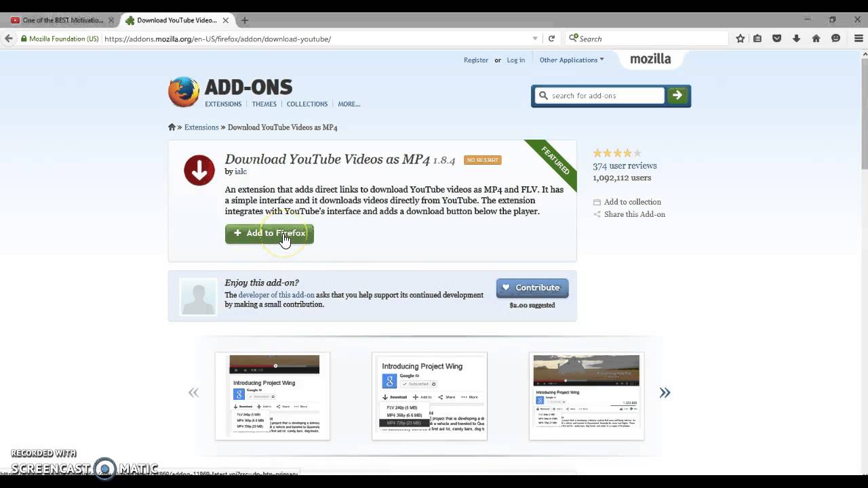The image size is (868, 488).
Task: Click the mozilla tab logo
Action: (x=650, y=59)
